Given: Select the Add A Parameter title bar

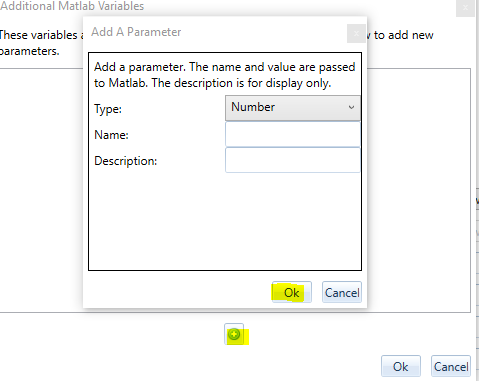Looking at the screenshot, I should click(215, 33).
